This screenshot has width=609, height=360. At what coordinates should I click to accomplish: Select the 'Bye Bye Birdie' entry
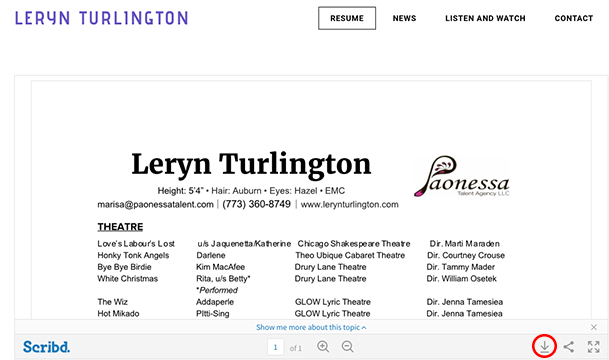pyautogui.click(x=124, y=267)
